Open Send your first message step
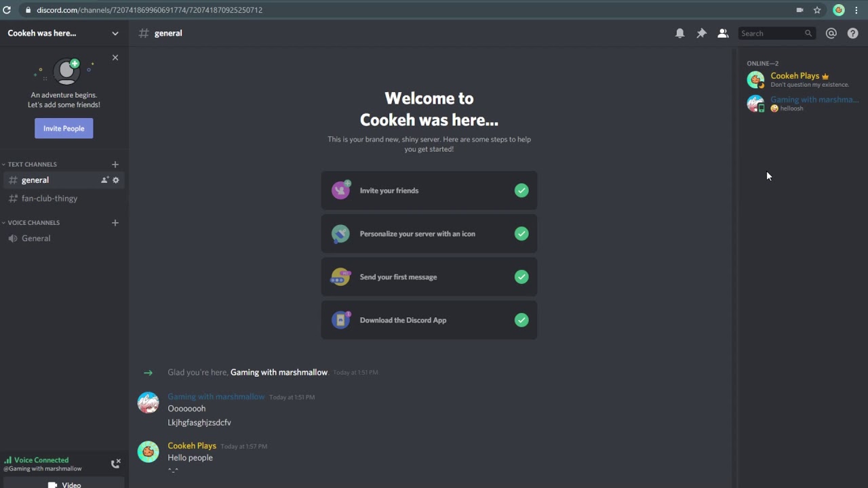This screenshot has width=868, height=488. tap(429, 277)
